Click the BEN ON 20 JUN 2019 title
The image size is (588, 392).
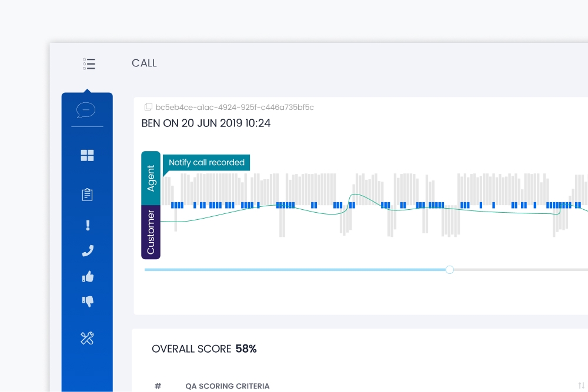tap(206, 123)
